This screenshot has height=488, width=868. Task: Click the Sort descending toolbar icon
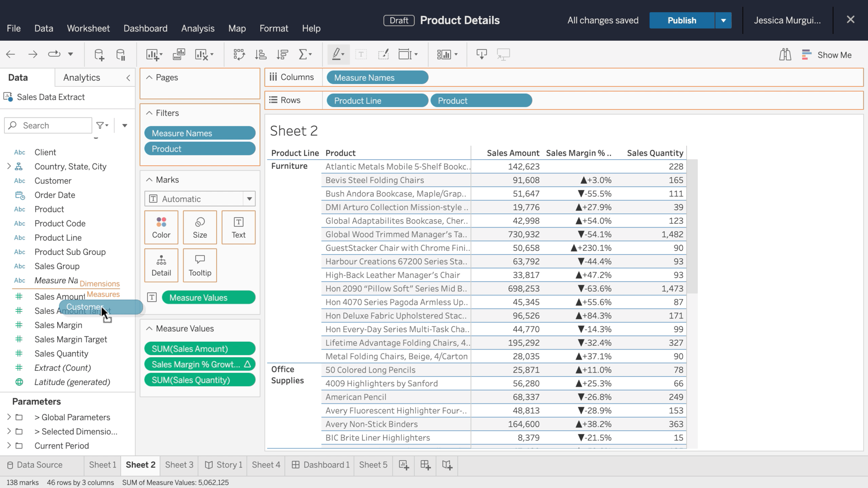[x=283, y=55]
